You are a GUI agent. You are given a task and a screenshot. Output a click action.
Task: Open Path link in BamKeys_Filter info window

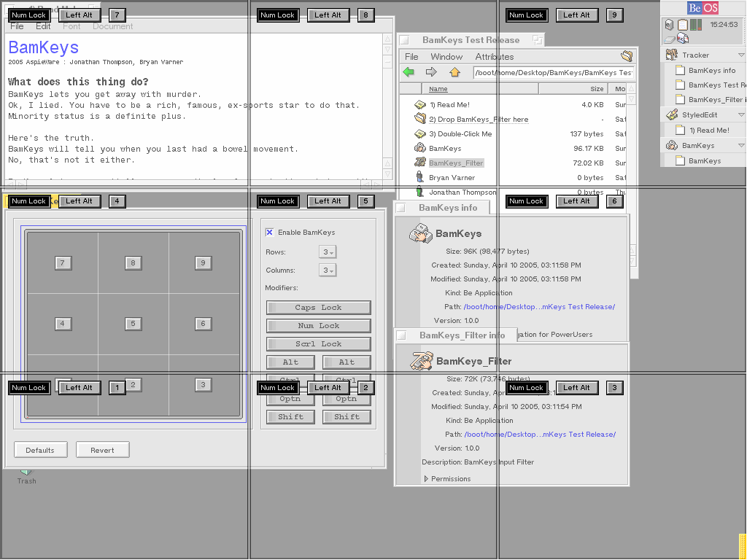click(x=540, y=435)
